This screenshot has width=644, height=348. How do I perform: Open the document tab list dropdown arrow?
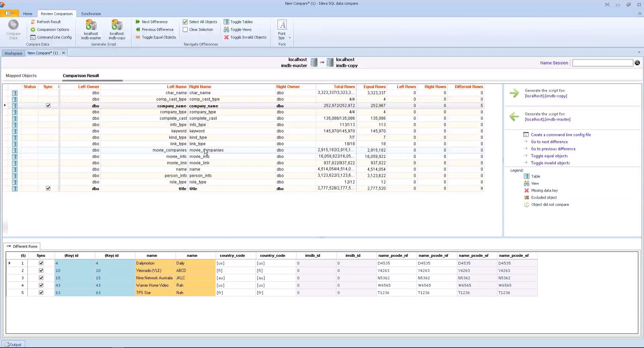point(639,53)
